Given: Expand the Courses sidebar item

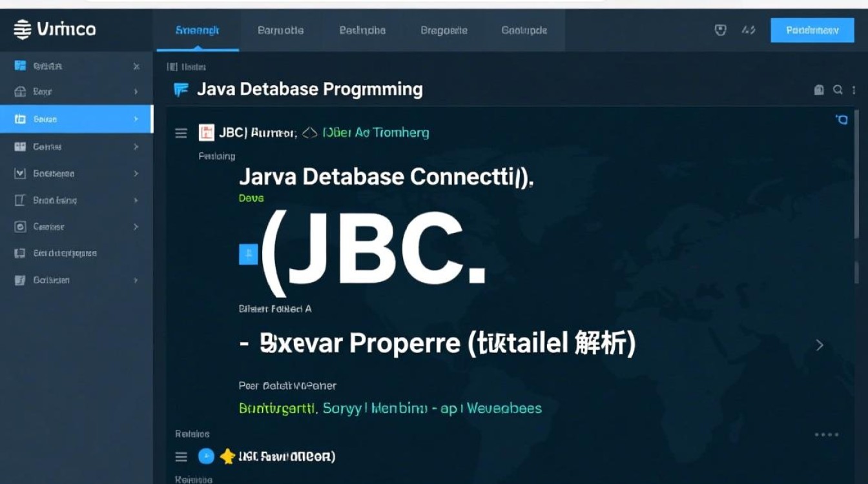Looking at the screenshot, I should pos(136,146).
